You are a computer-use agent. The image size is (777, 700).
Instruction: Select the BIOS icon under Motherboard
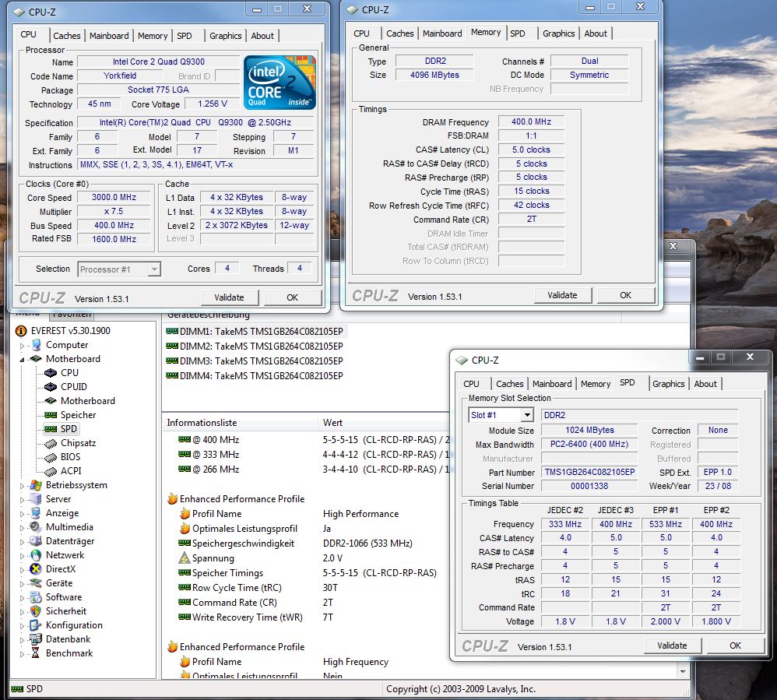(x=51, y=457)
